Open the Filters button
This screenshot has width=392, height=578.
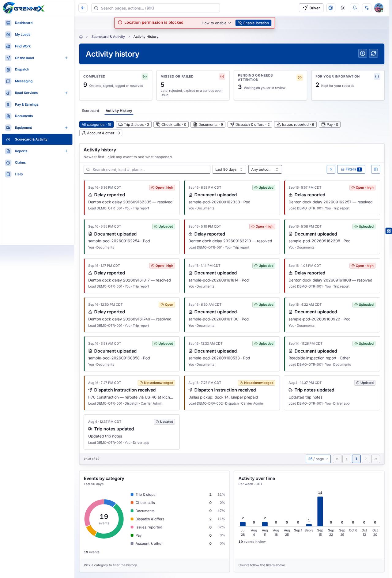pyautogui.click(x=351, y=169)
